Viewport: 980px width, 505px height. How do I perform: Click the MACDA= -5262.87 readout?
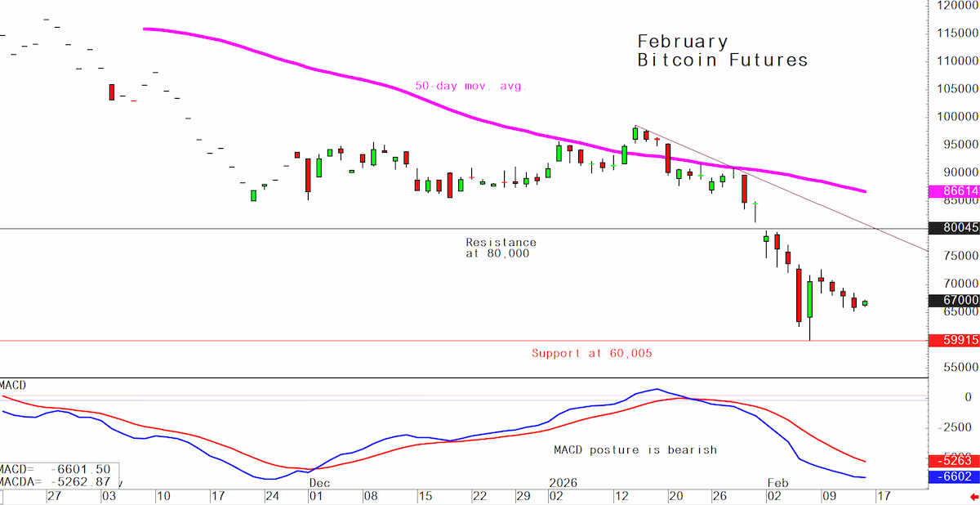point(55,482)
